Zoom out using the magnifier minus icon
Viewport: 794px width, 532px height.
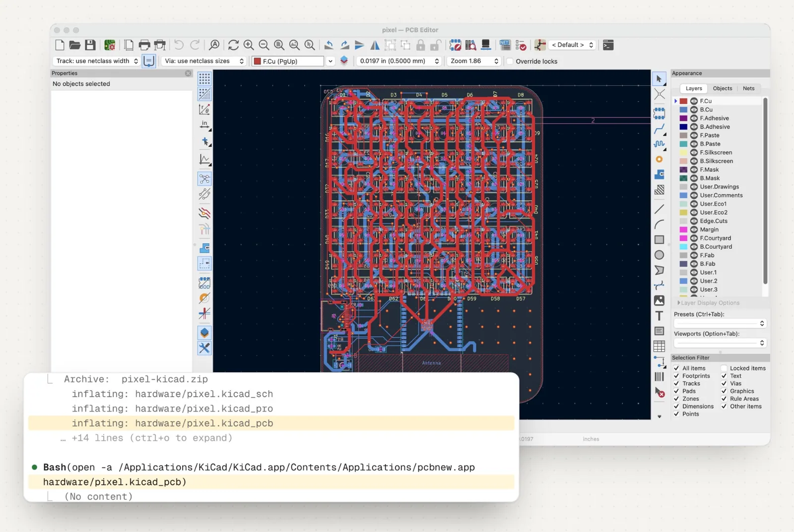tap(264, 45)
